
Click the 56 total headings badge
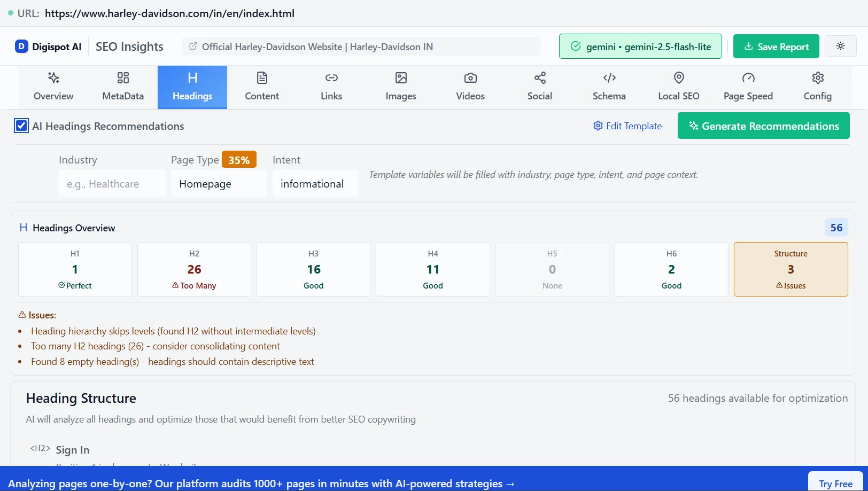pyautogui.click(x=836, y=228)
